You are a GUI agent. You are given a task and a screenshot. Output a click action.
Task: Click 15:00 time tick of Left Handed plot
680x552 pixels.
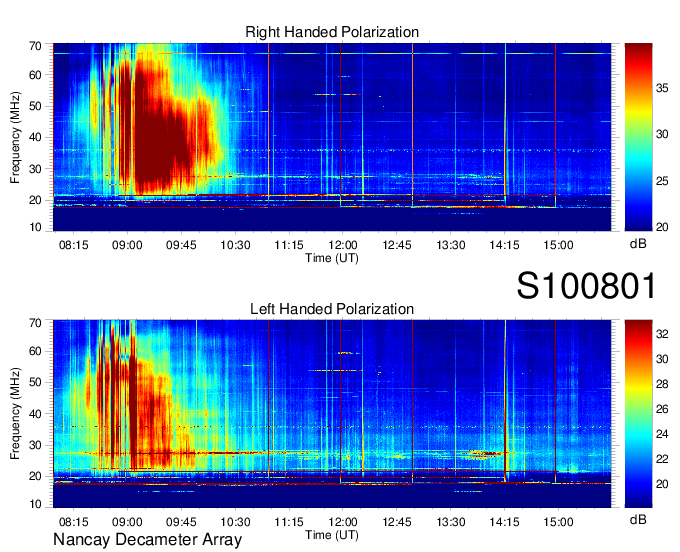click(558, 522)
